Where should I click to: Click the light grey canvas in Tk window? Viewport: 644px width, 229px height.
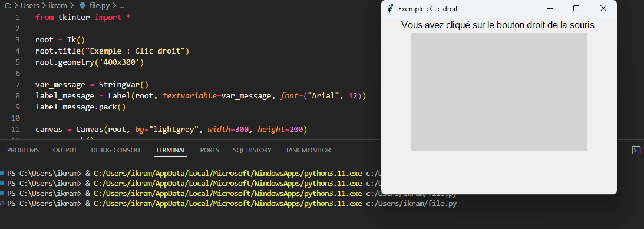[x=498, y=91]
